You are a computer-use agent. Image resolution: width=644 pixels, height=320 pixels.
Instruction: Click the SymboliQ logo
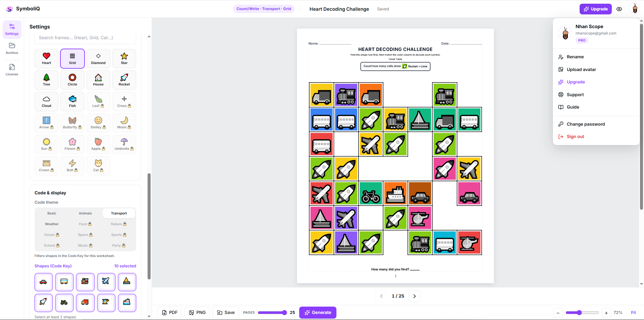pyautogui.click(x=23, y=9)
